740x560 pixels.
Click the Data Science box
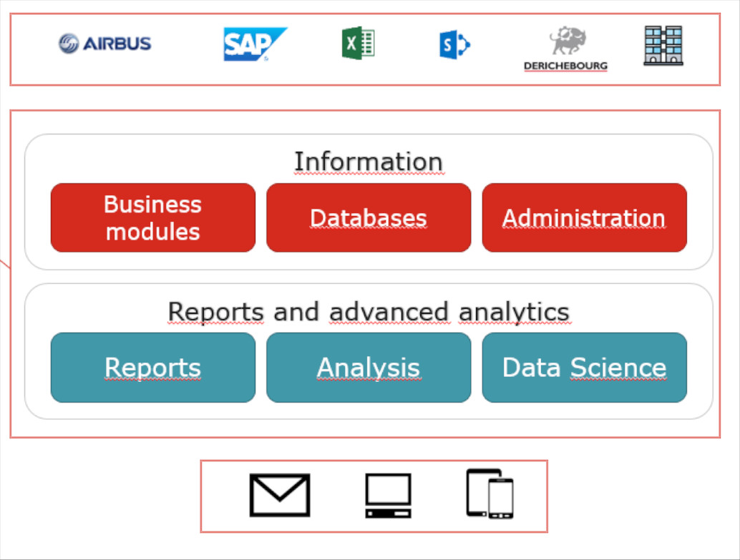click(x=584, y=368)
